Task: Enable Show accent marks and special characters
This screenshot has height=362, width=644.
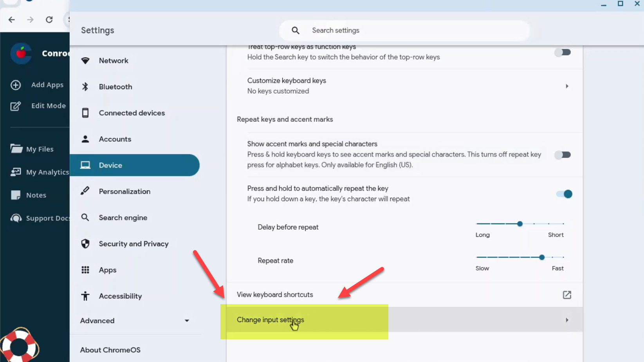Action: pyautogui.click(x=563, y=155)
